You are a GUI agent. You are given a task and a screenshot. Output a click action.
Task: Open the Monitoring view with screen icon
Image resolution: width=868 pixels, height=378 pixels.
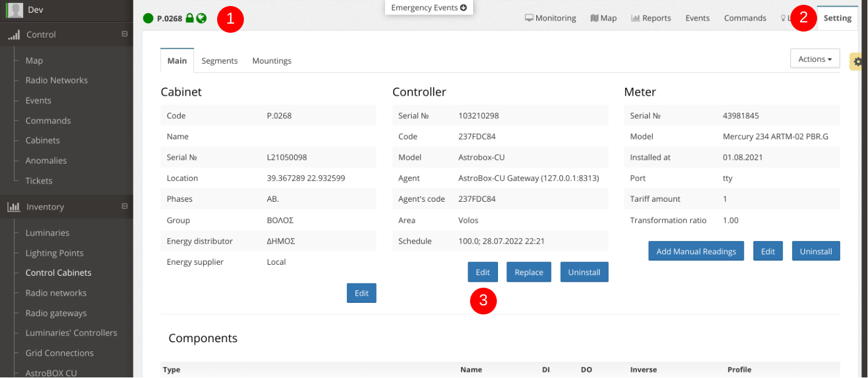pyautogui.click(x=550, y=18)
